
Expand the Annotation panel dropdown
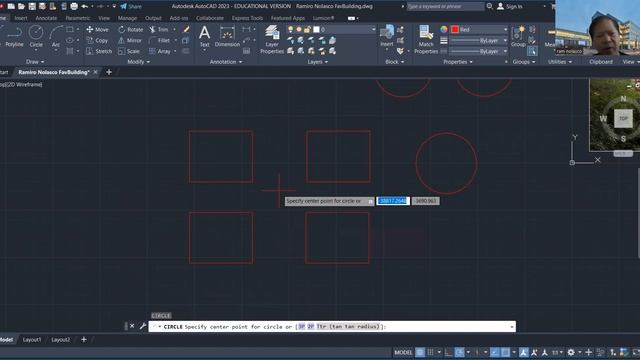pos(226,62)
